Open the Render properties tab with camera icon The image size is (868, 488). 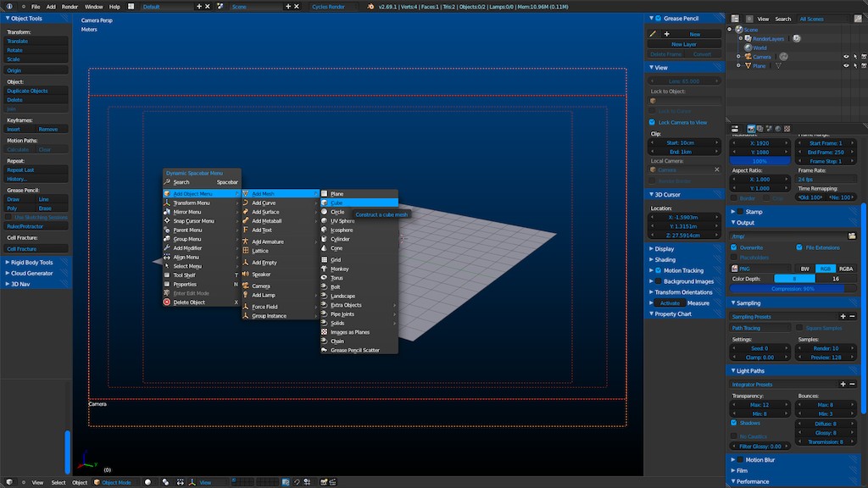[751, 130]
